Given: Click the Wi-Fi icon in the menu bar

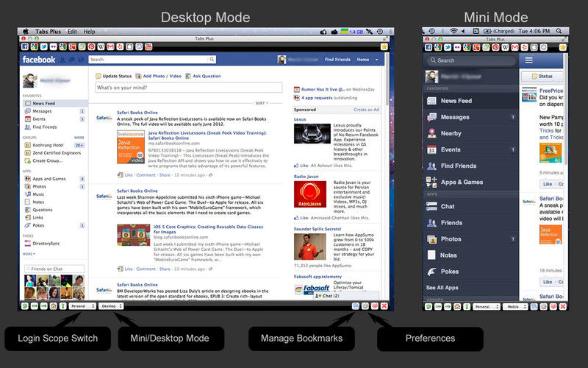Looking at the screenshot, I should click(453, 31).
